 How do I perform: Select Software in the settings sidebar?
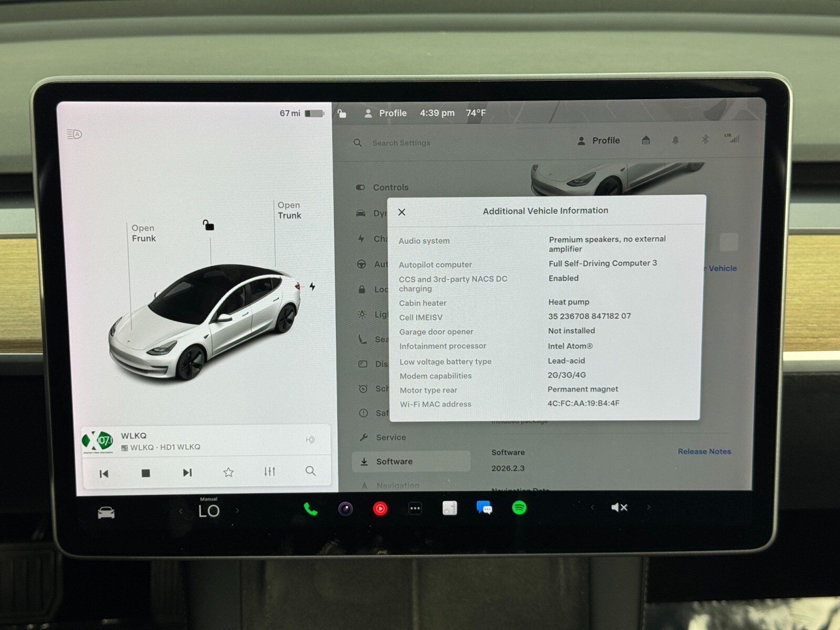(x=394, y=461)
